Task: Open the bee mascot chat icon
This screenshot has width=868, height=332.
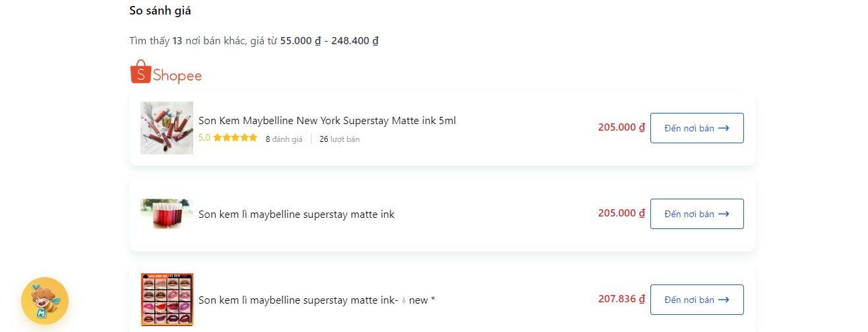Action: [x=45, y=301]
